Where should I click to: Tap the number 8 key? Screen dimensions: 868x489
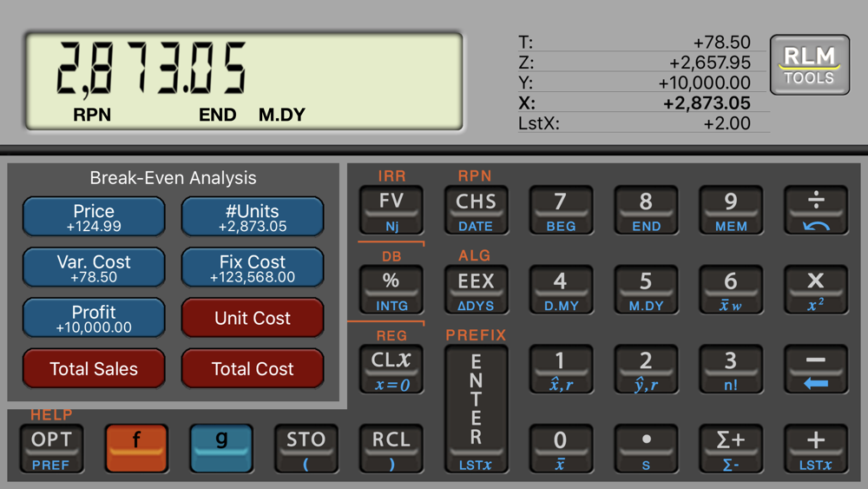646,210
